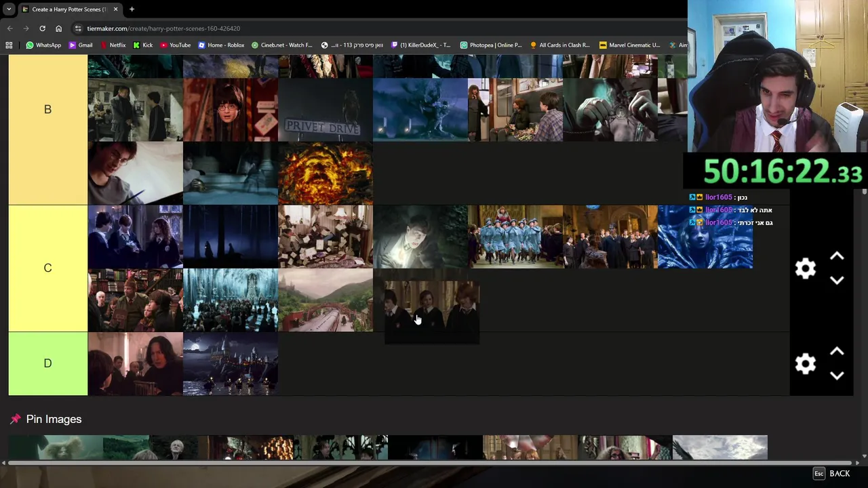Go back in browser history
The image size is (868, 488).
9,28
